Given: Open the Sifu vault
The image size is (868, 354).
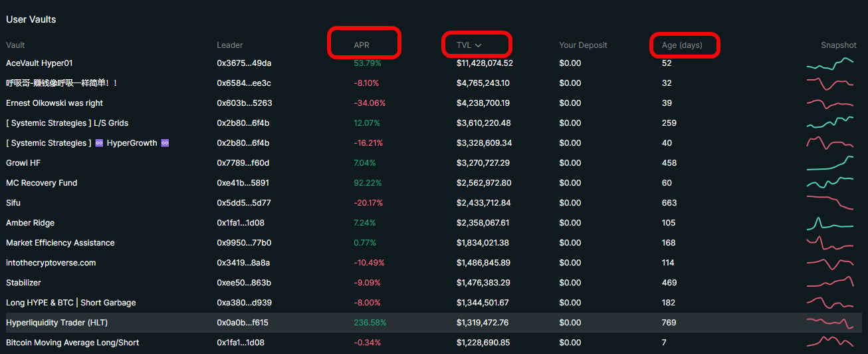Looking at the screenshot, I should pyautogui.click(x=13, y=203).
